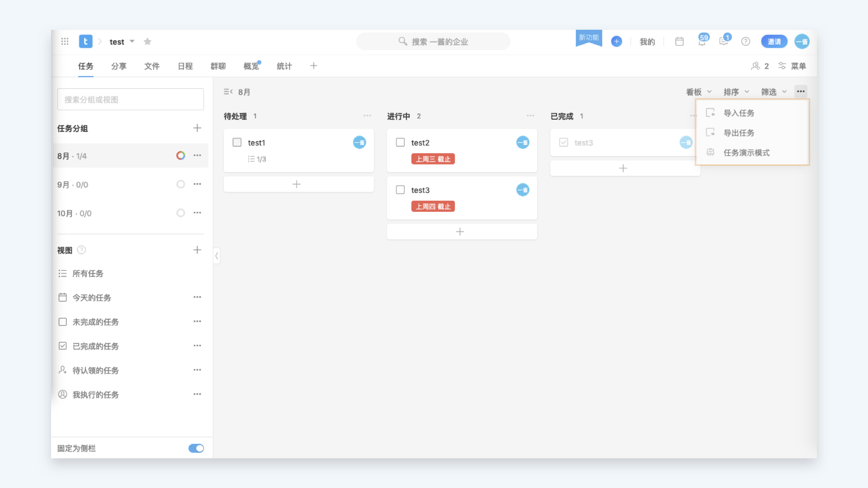Click the blue plus create button
The width and height of the screenshot is (868, 488).
tap(616, 42)
